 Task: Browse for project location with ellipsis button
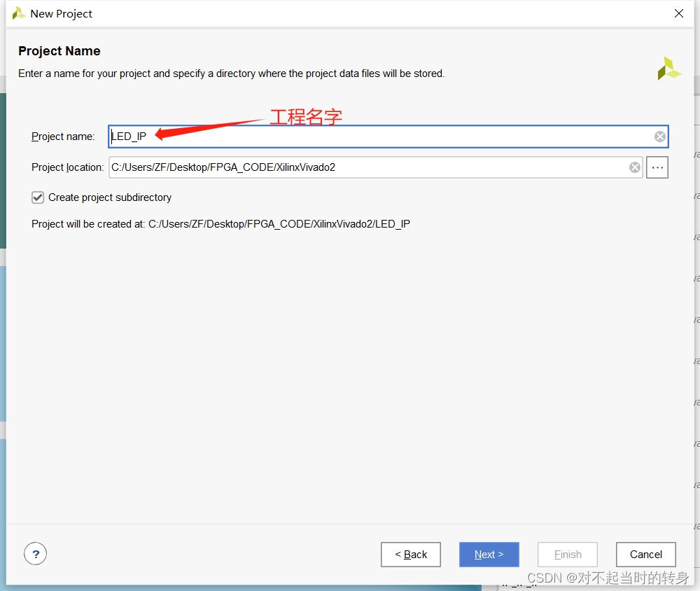(x=657, y=167)
